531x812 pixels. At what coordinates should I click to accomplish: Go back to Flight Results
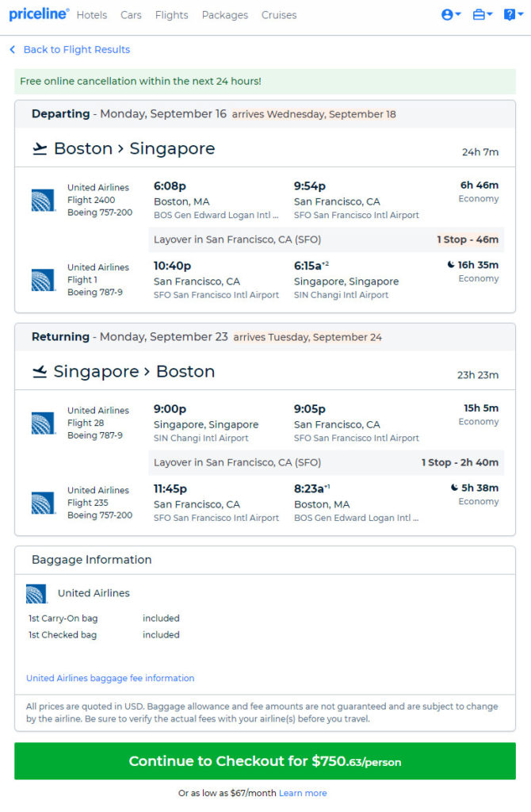pyautogui.click(x=76, y=49)
